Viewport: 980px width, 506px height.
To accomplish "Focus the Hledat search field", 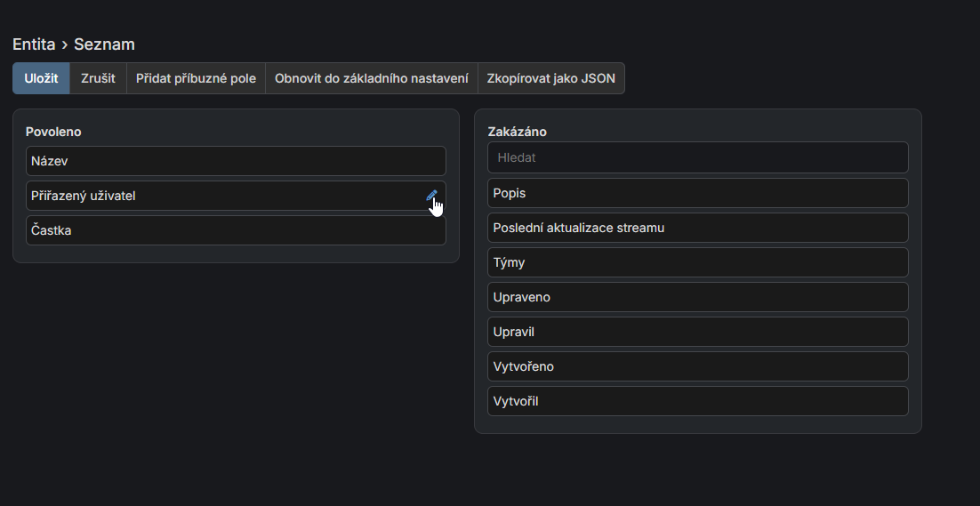I will coord(697,157).
